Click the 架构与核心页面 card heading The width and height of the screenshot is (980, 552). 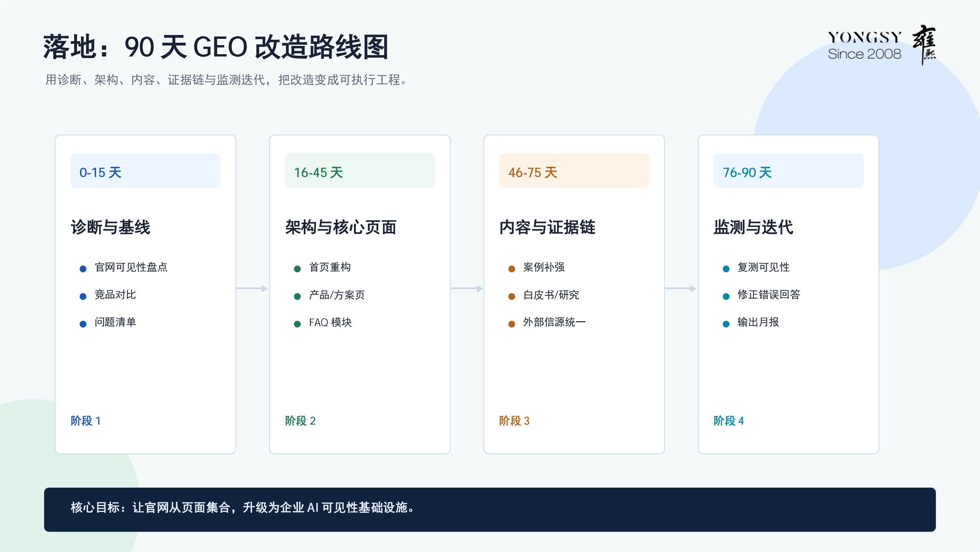341,227
